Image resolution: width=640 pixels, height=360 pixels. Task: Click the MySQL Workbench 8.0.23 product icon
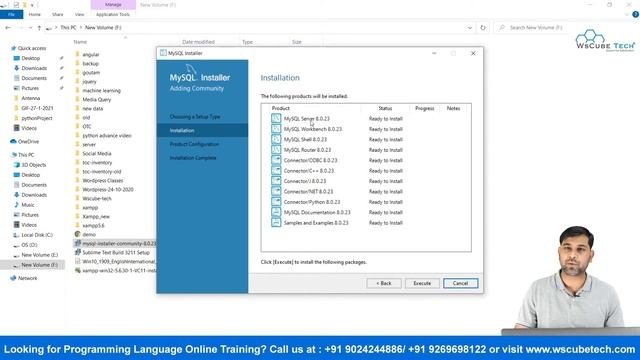[276, 129]
